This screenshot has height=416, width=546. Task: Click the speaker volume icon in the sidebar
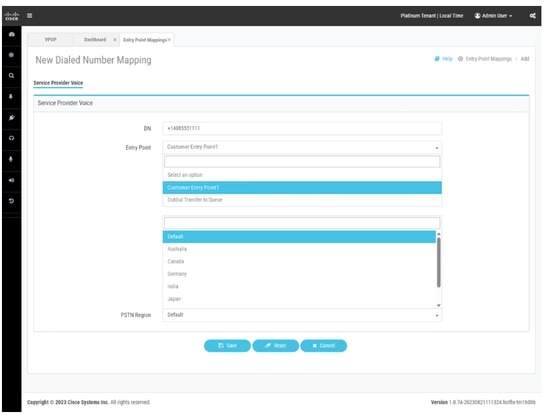[11, 180]
